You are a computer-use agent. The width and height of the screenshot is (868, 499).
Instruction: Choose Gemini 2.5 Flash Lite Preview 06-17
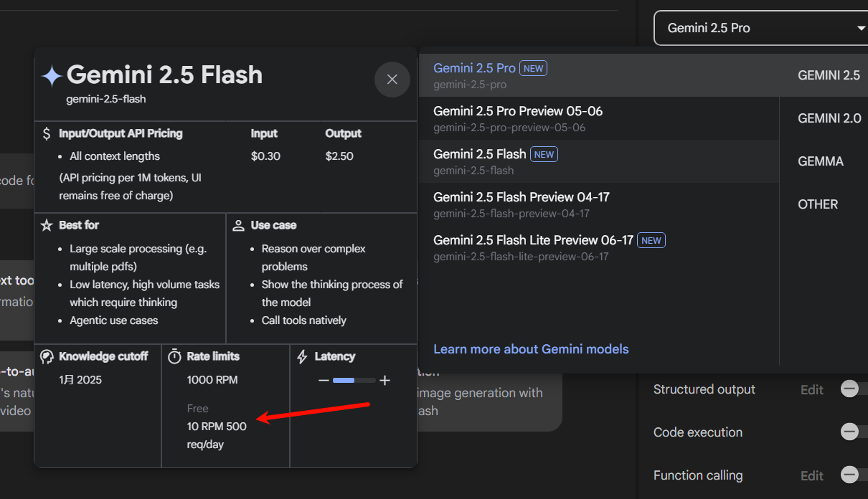click(x=599, y=247)
